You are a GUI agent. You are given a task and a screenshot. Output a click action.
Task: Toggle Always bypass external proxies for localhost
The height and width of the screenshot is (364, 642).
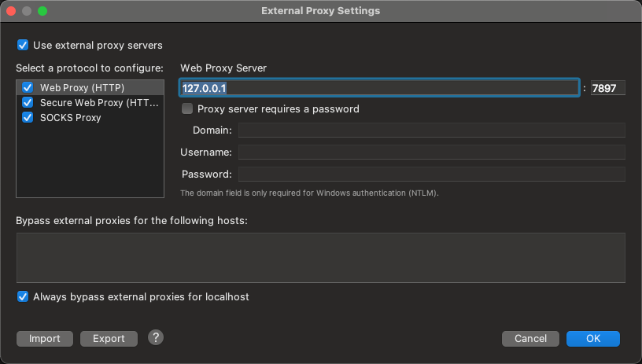tap(23, 296)
